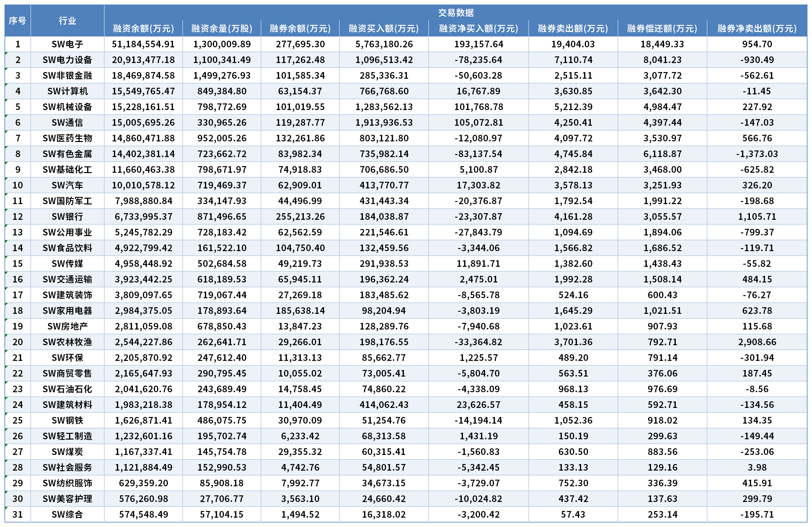This screenshot has height=527, width=812.
Task: Click the SW银行 industry cell
Action: [x=68, y=216]
